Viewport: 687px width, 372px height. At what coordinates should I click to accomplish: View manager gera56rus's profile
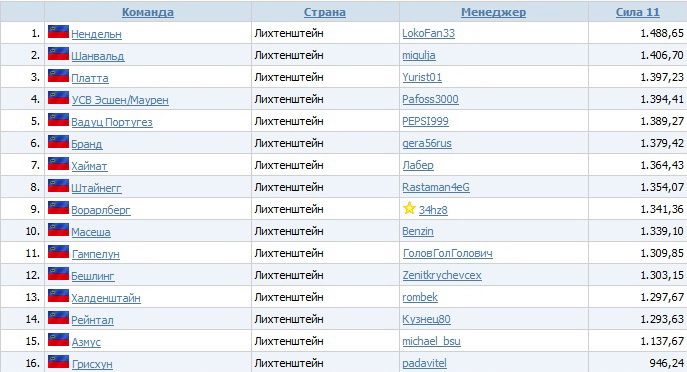click(x=427, y=143)
